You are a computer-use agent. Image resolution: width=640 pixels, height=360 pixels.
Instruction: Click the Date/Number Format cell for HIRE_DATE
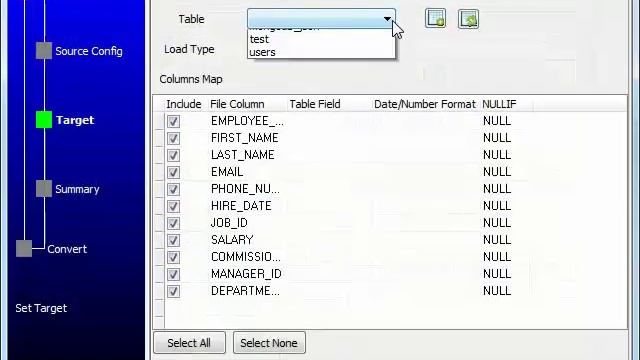coord(425,206)
